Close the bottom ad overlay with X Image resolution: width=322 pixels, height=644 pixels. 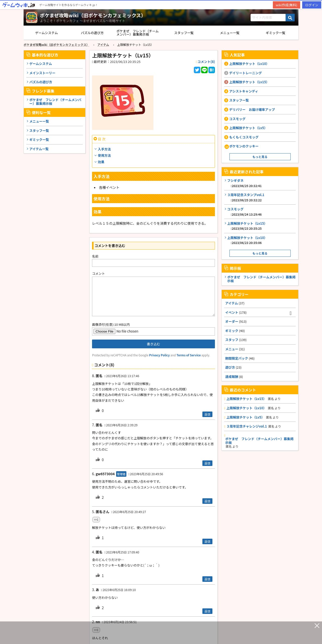[317, 626]
